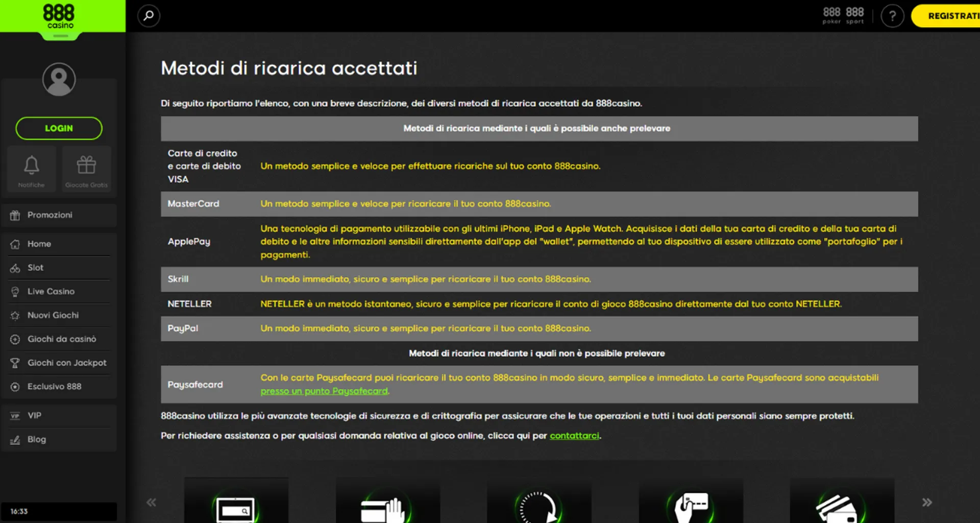Click the Giochi da casinò chip icon

pyautogui.click(x=15, y=339)
